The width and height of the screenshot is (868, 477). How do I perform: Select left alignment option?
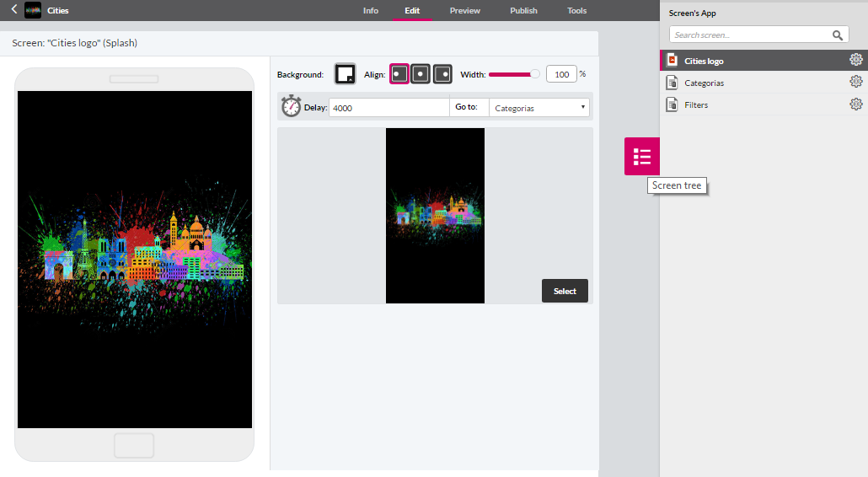399,74
